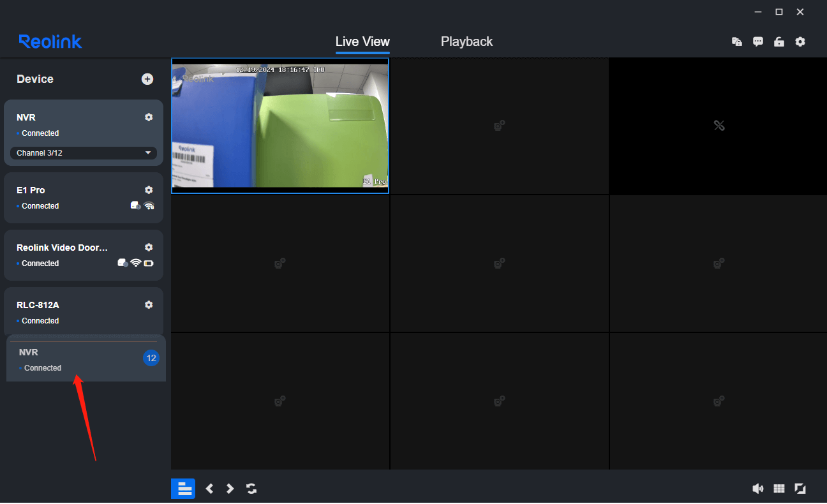Expand the Channel 3/12 dropdown

(84, 153)
